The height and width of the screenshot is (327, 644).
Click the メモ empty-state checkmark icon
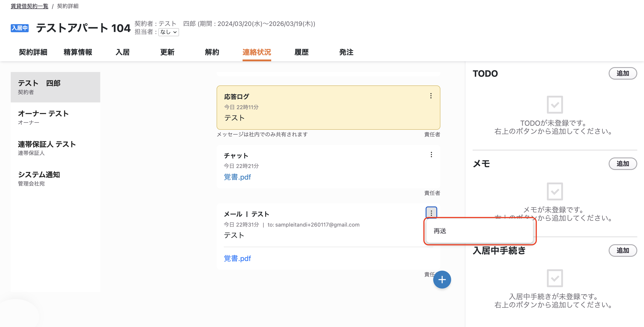554,191
